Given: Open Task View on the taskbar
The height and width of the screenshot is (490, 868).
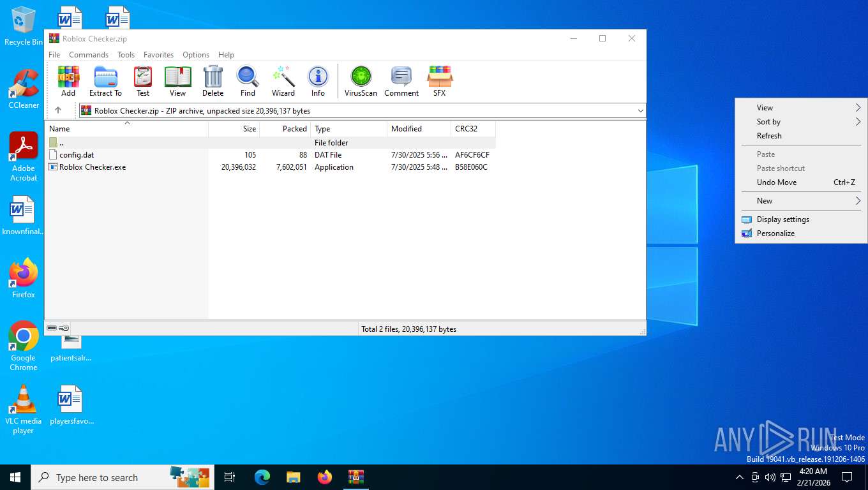Looking at the screenshot, I should pyautogui.click(x=230, y=477).
